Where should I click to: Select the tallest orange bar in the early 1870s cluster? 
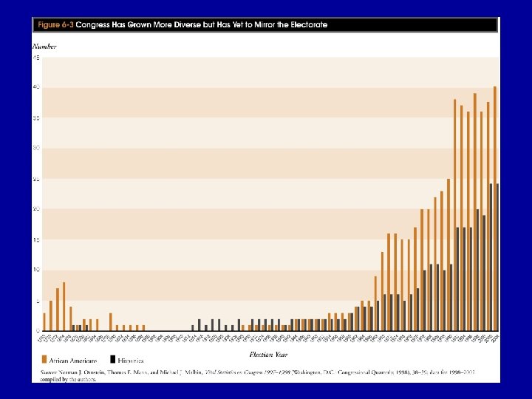click(64, 307)
